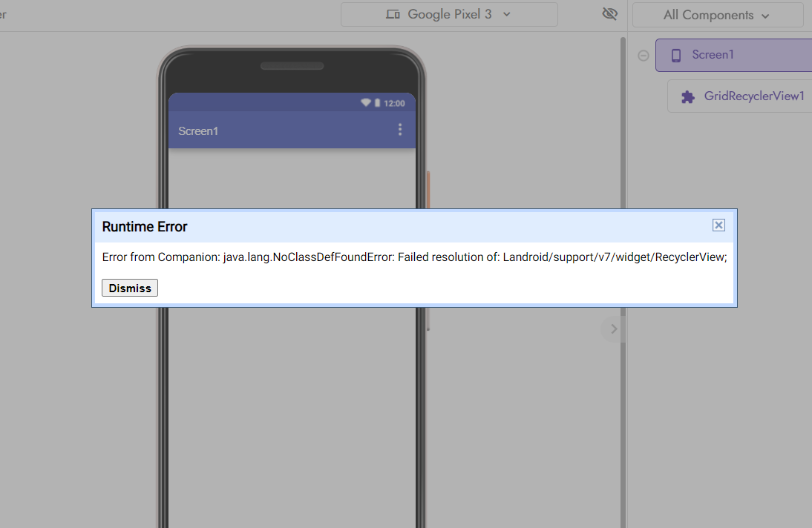Viewport: 812px width, 528px height.
Task: Click the 12:00 clock in preview status bar
Action: pos(394,104)
